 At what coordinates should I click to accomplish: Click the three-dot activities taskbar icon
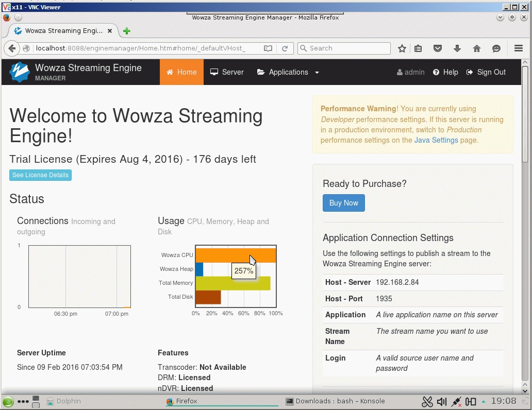(x=23, y=402)
